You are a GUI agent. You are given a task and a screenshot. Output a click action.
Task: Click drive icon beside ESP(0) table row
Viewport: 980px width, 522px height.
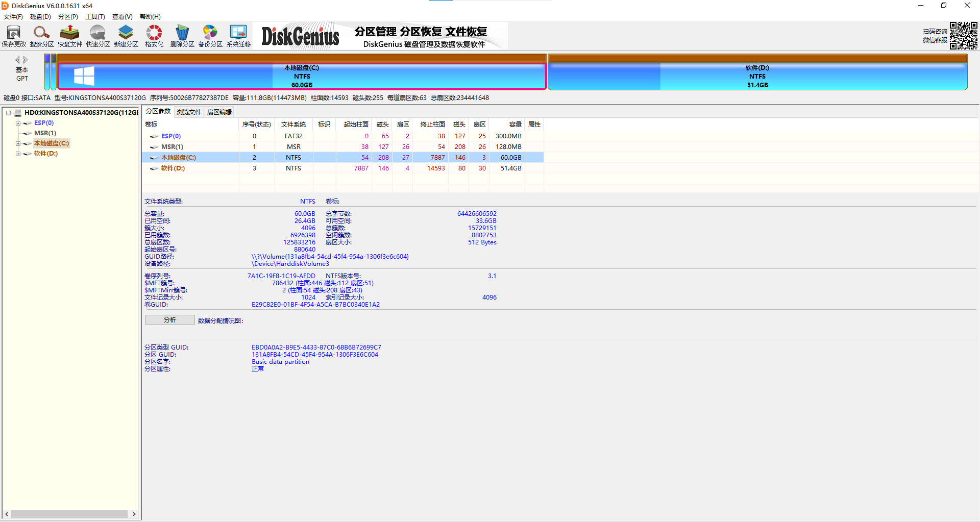tap(154, 136)
